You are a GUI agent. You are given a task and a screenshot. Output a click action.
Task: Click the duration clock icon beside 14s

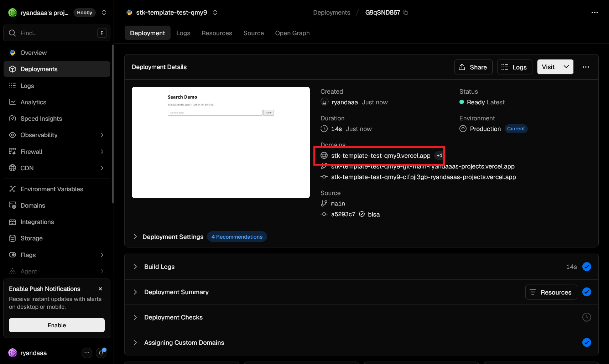coord(324,129)
